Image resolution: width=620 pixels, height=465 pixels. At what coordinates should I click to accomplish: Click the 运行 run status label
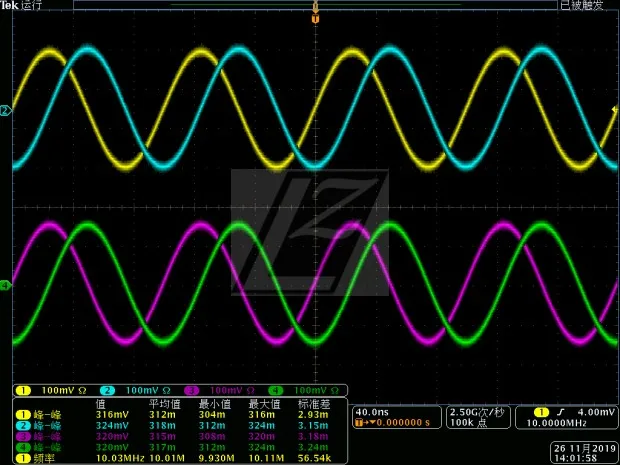[31, 5]
